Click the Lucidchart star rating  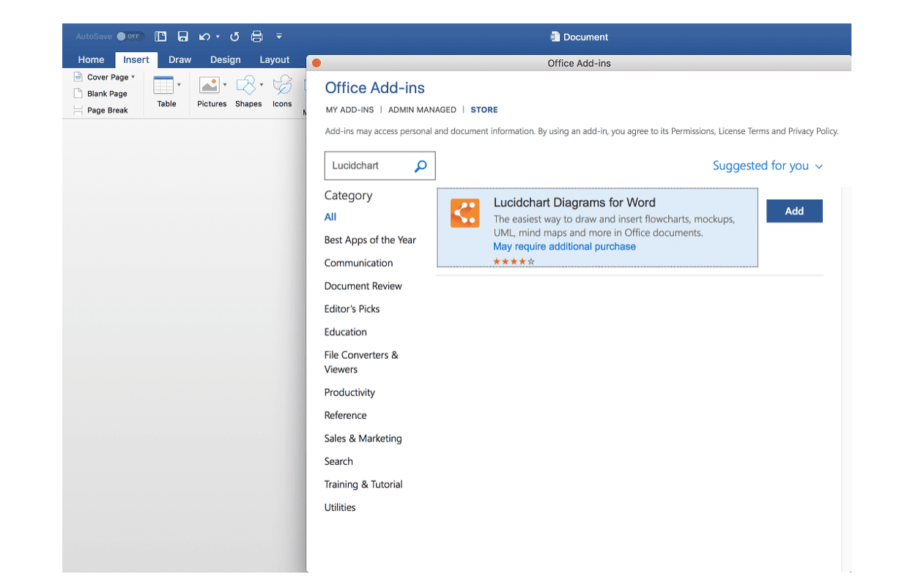coord(514,261)
